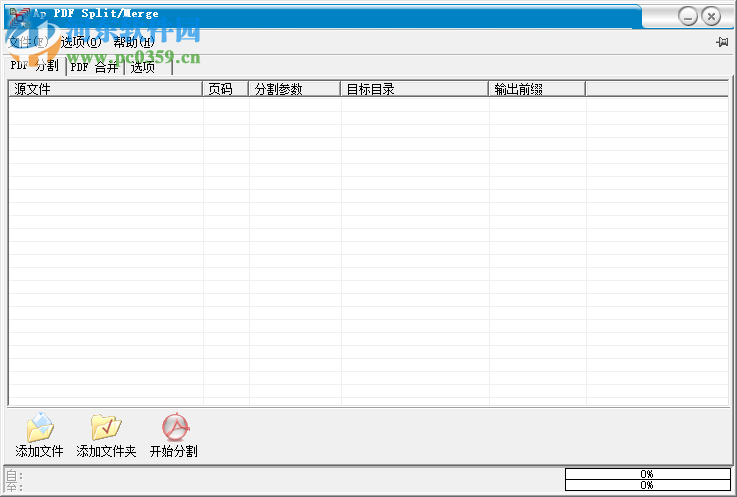Click the 分割参数 column header
This screenshot has height=497, width=737.
click(294, 89)
